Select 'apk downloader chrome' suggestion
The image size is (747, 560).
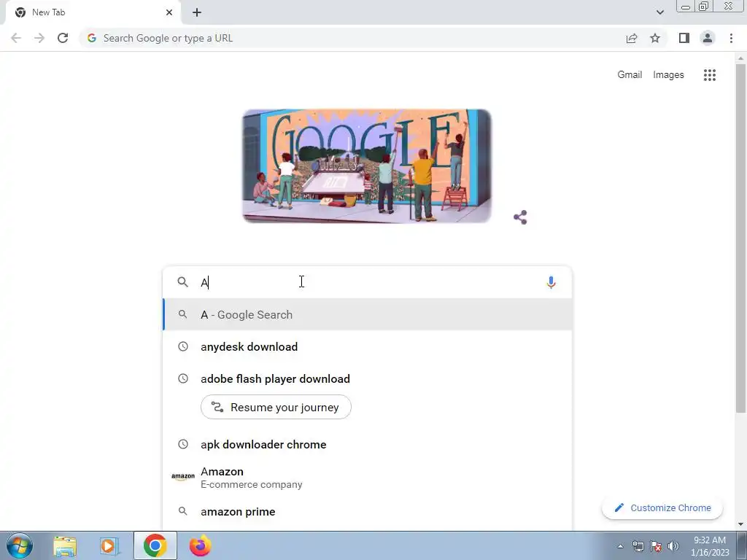[368, 444]
